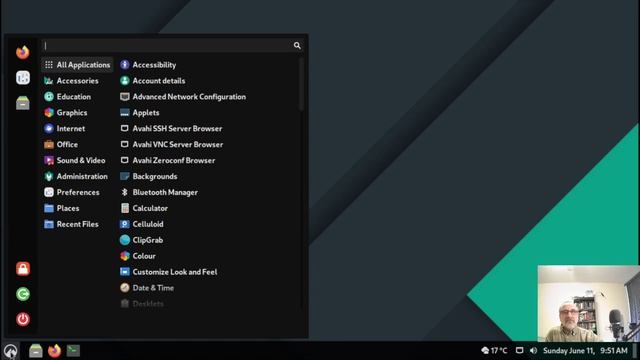Viewport: 640px width, 360px height.
Task: Click the red power Quit icon
Action: pos(23,319)
